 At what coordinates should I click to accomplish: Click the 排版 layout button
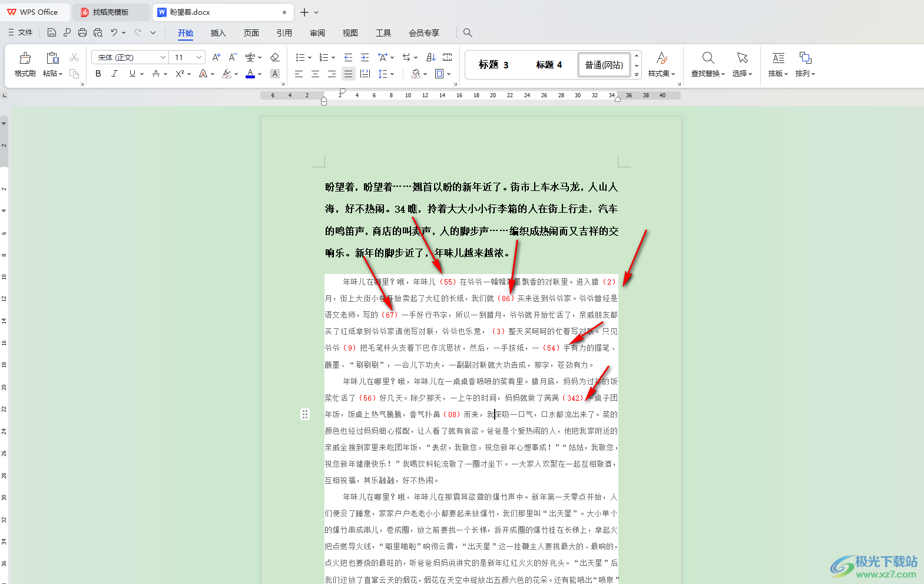pyautogui.click(x=778, y=64)
